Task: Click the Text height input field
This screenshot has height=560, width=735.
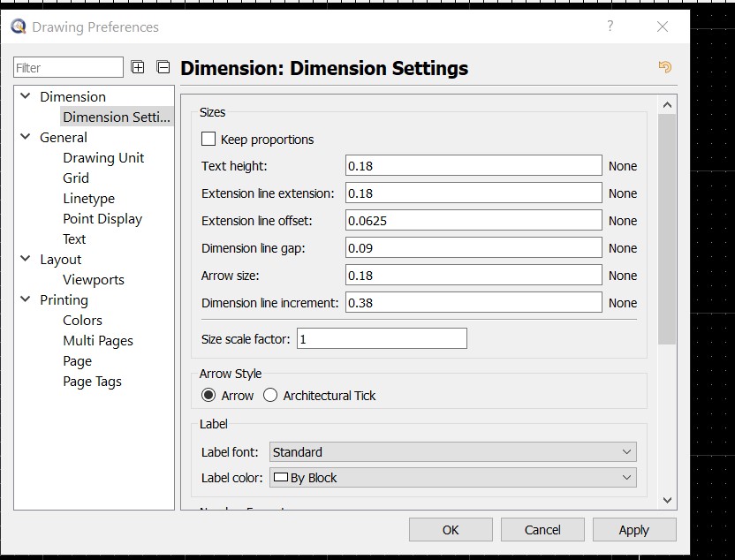Action: pyautogui.click(x=474, y=165)
